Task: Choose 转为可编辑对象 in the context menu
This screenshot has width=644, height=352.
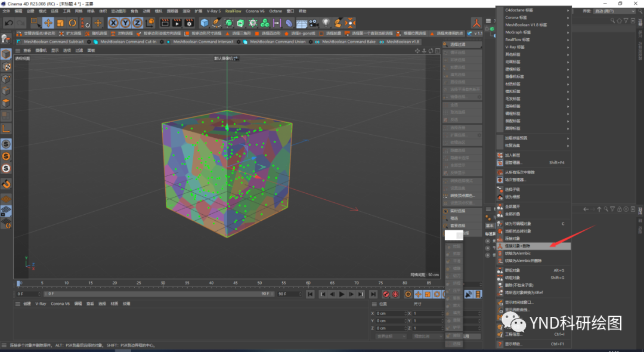Action: click(x=534, y=224)
